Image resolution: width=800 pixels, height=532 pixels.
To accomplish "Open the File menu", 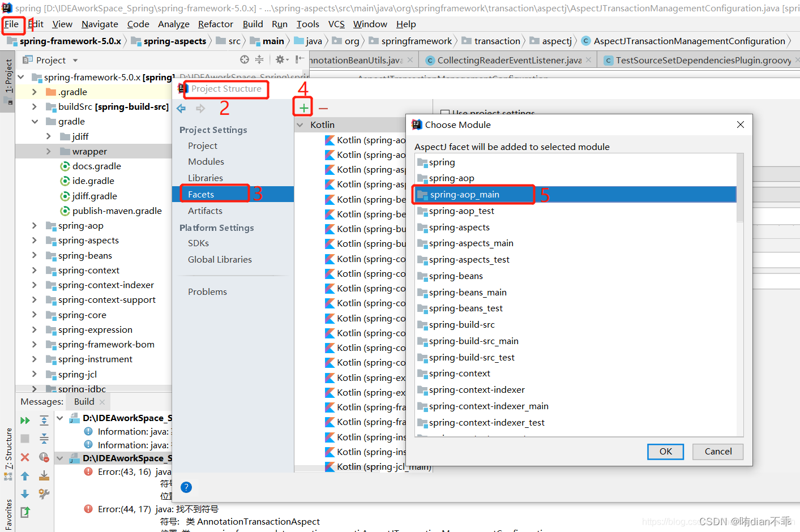I will point(11,24).
